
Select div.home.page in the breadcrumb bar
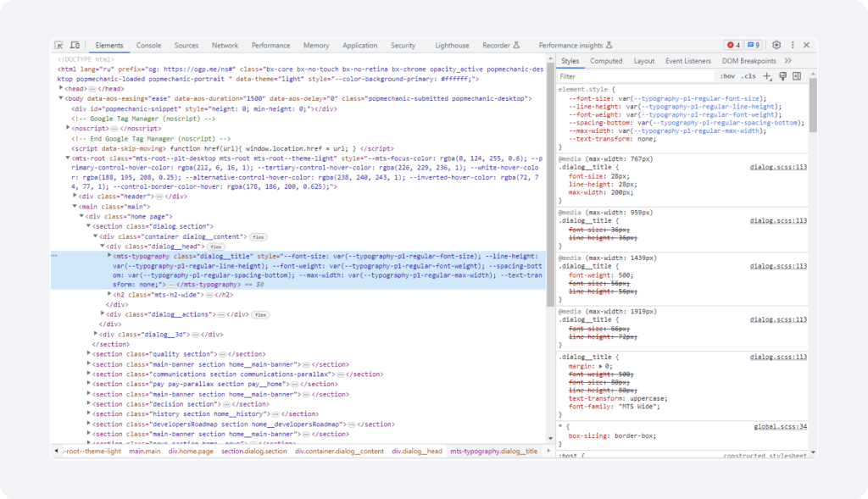tap(191, 452)
